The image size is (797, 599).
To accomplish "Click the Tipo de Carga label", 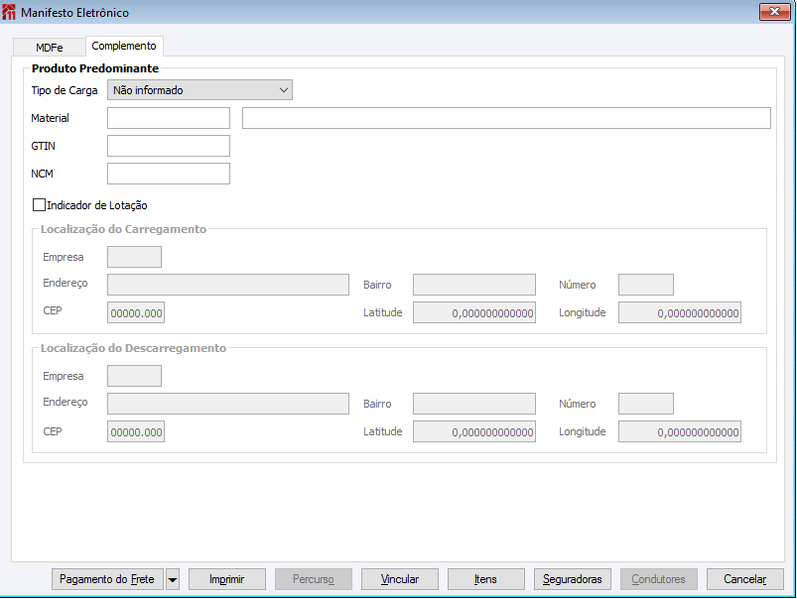I will point(64,90).
